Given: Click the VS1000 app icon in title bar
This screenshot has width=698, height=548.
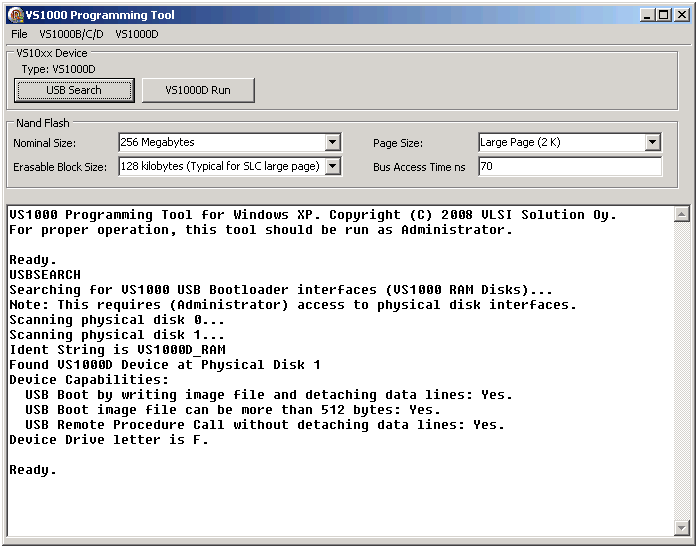Looking at the screenshot, I should (x=15, y=15).
